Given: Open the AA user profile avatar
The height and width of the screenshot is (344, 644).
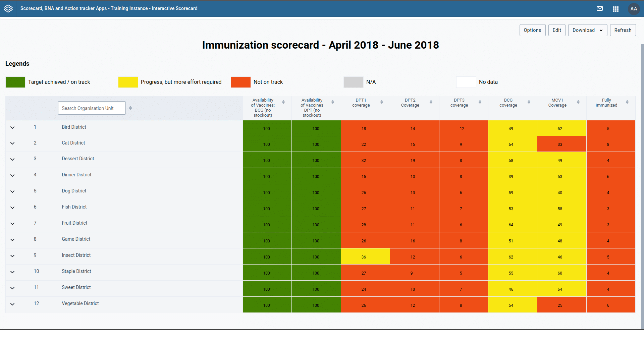Looking at the screenshot, I should tap(633, 9).
